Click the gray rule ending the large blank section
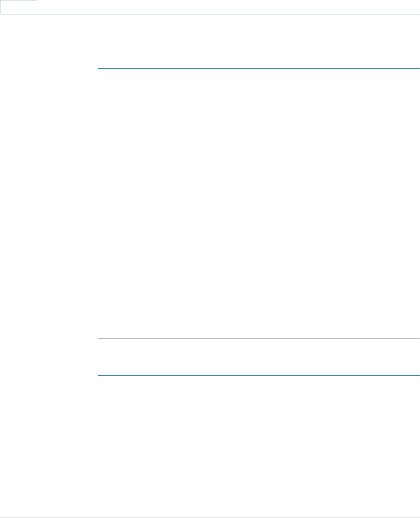 click(x=258, y=338)
